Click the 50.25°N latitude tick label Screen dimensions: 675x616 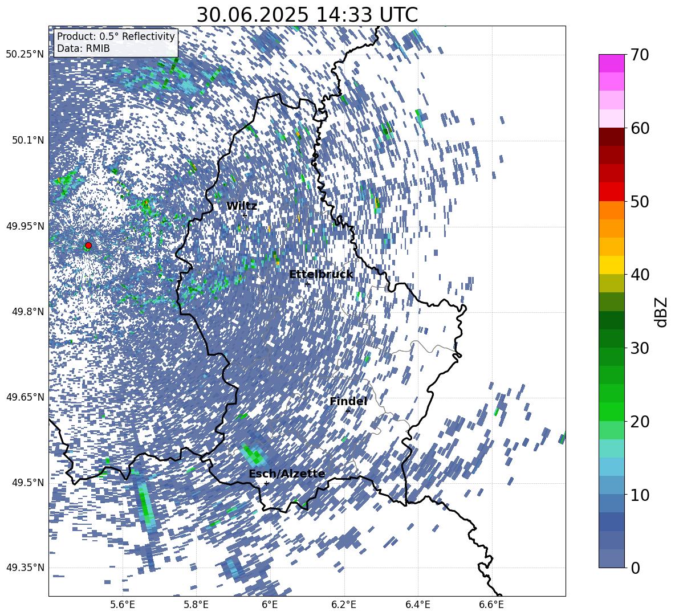(x=25, y=55)
